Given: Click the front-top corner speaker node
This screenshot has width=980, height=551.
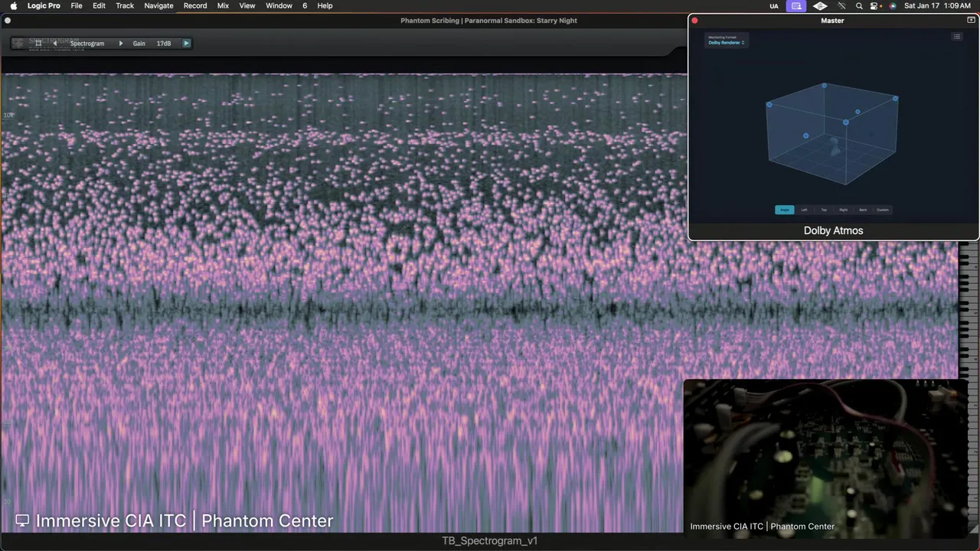Looking at the screenshot, I should (846, 122).
